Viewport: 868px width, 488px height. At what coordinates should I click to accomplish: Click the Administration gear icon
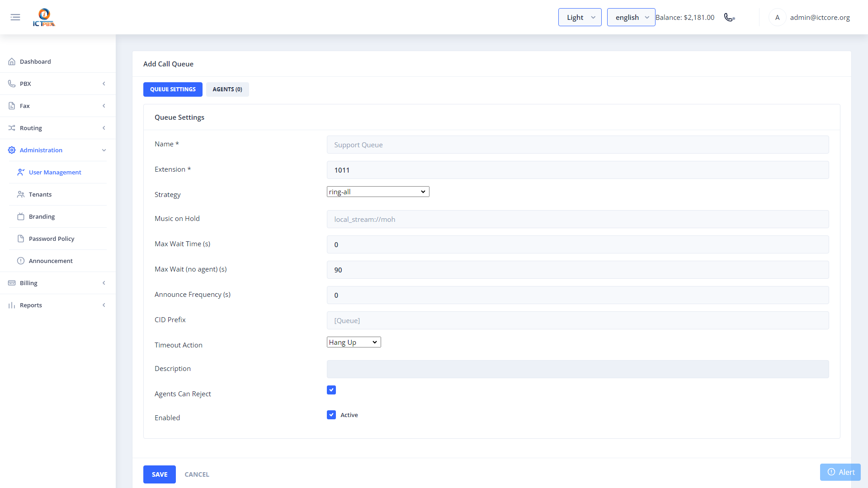coord(12,150)
